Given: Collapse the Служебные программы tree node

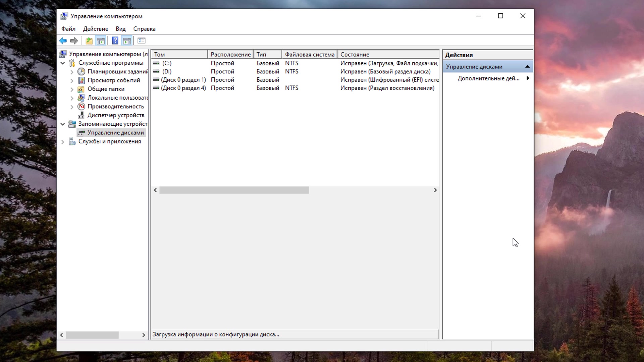Looking at the screenshot, I should [63, 63].
